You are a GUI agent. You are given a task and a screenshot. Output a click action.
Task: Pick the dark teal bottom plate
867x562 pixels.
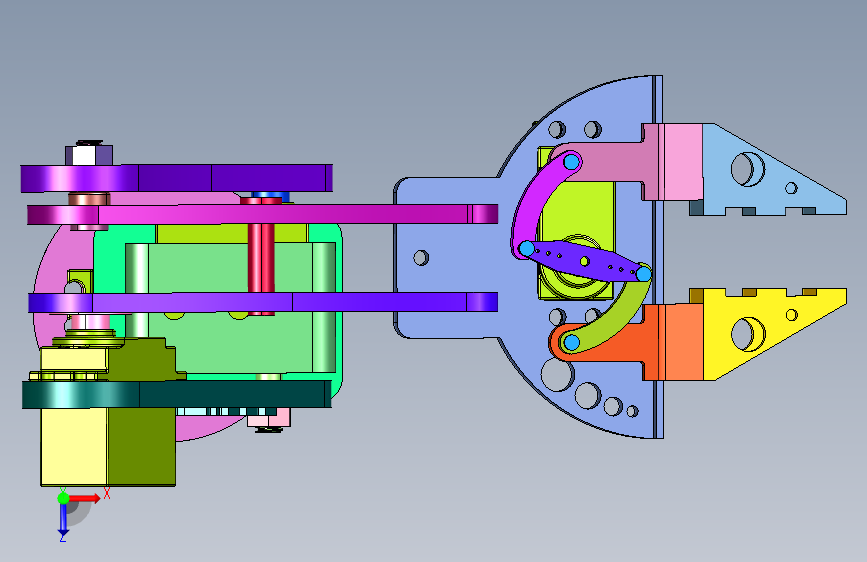click(x=176, y=394)
